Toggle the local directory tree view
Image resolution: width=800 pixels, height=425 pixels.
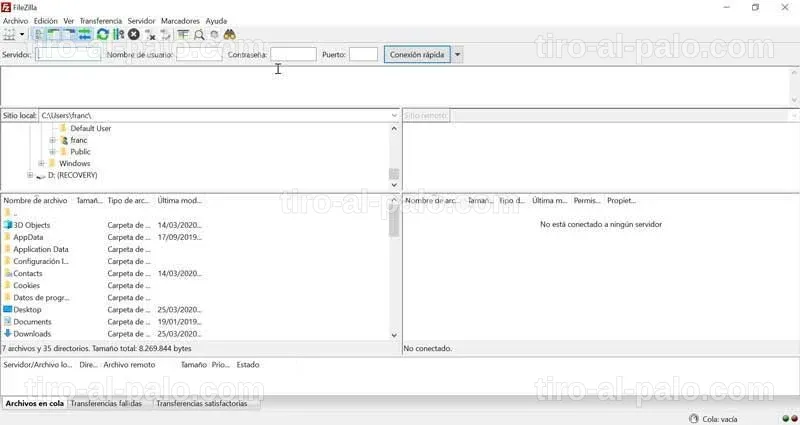pos(54,35)
